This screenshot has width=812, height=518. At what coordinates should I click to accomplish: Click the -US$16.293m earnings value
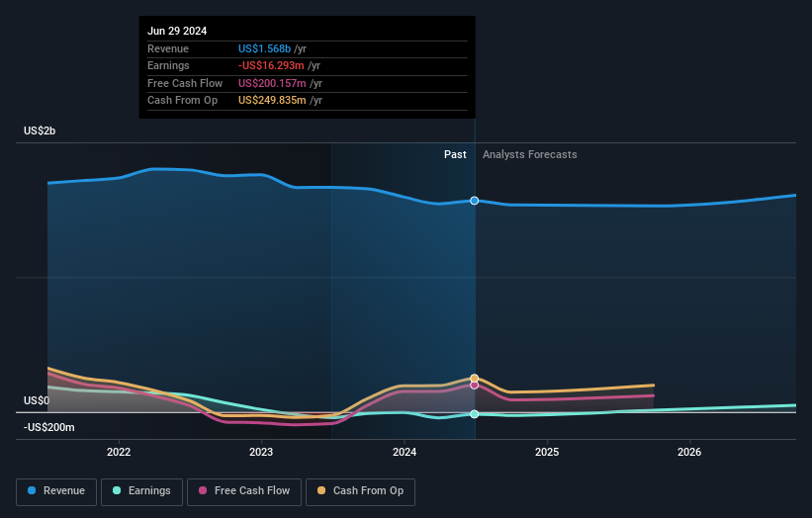pyautogui.click(x=271, y=65)
